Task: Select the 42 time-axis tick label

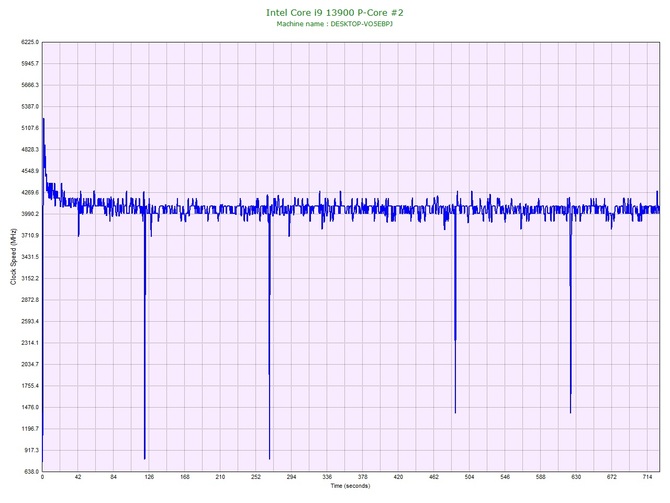Action: coord(78,477)
